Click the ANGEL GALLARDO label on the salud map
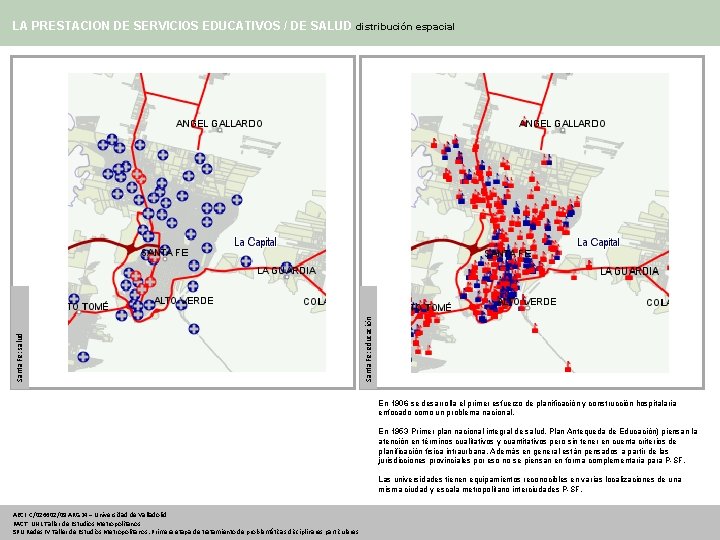The image size is (720, 540). 219,124
